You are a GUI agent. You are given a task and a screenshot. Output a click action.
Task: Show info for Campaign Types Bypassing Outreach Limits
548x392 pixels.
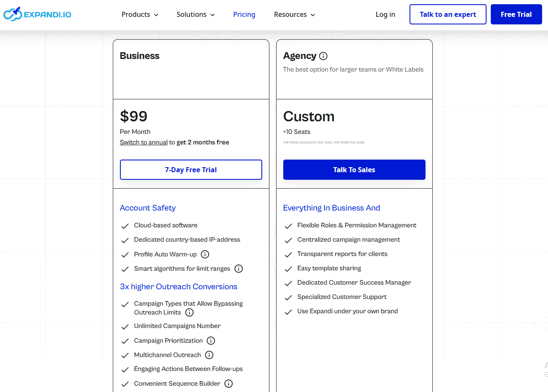click(x=189, y=312)
